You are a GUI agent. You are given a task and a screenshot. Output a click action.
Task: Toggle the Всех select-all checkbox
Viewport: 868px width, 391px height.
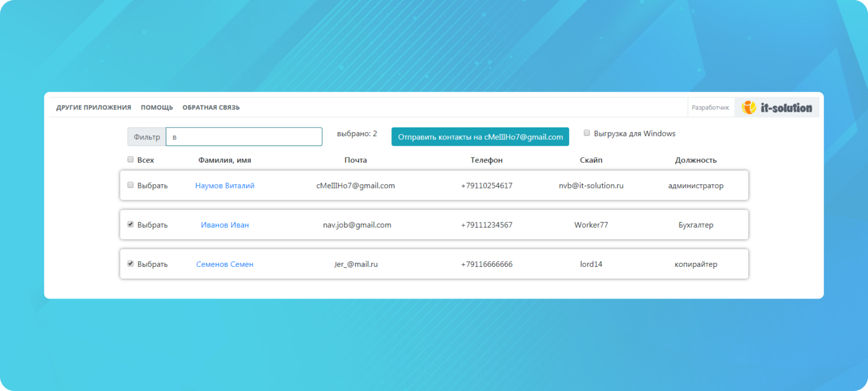[x=130, y=159]
